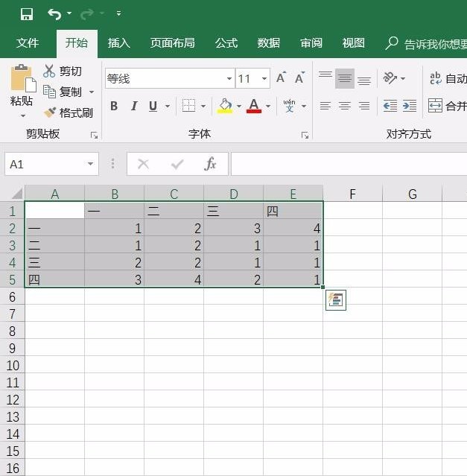
Task: Click the increase indent icon
Action: (410, 106)
